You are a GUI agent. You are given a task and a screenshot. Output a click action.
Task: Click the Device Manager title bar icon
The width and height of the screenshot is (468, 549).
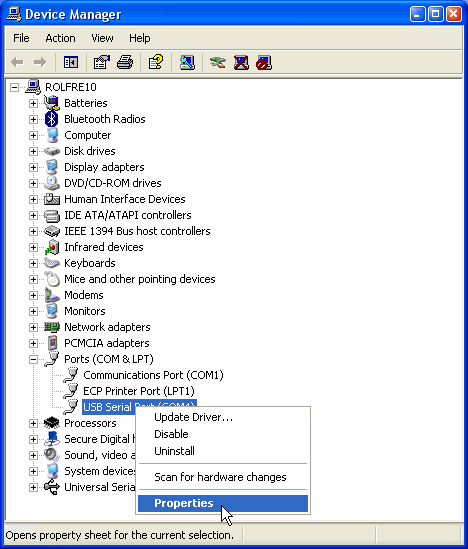[x=14, y=14]
